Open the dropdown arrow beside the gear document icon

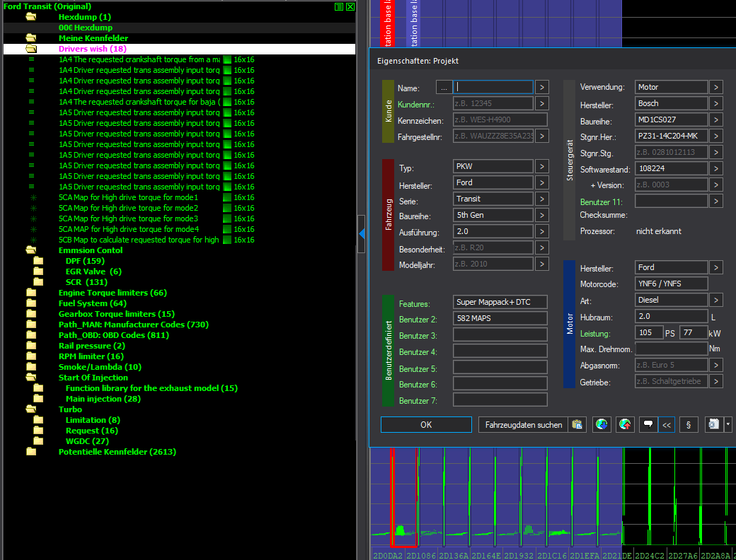(x=728, y=425)
